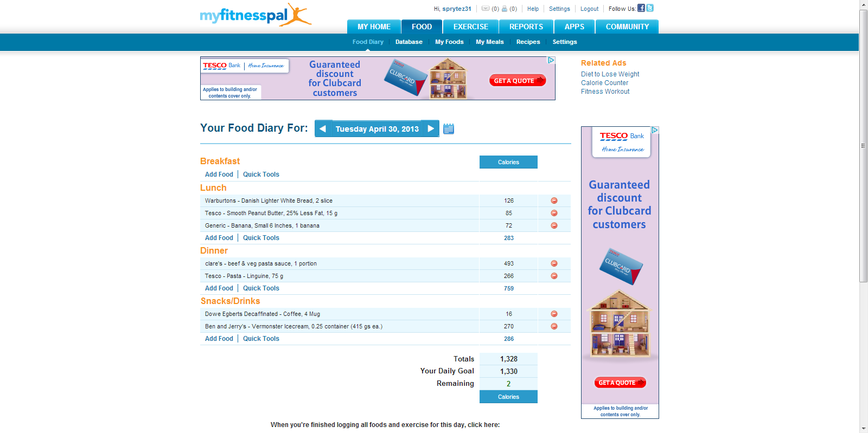Click GET A QUOTE on banner ad

coord(518,81)
